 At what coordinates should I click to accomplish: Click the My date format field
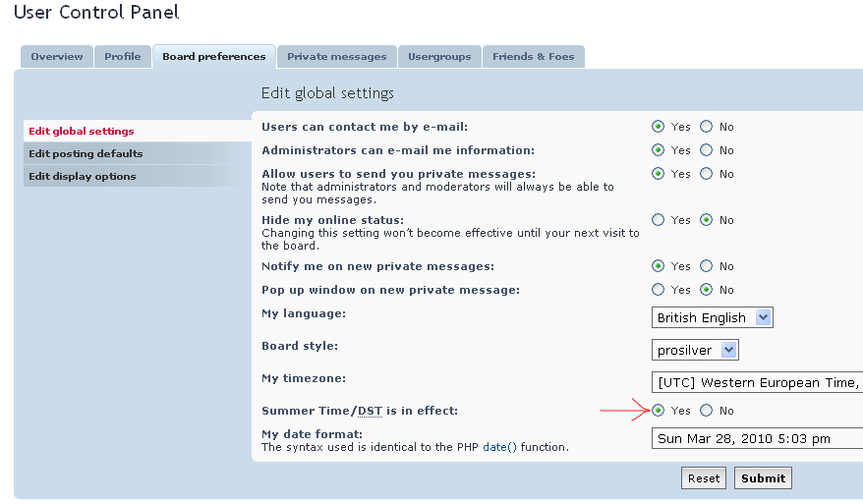757,438
